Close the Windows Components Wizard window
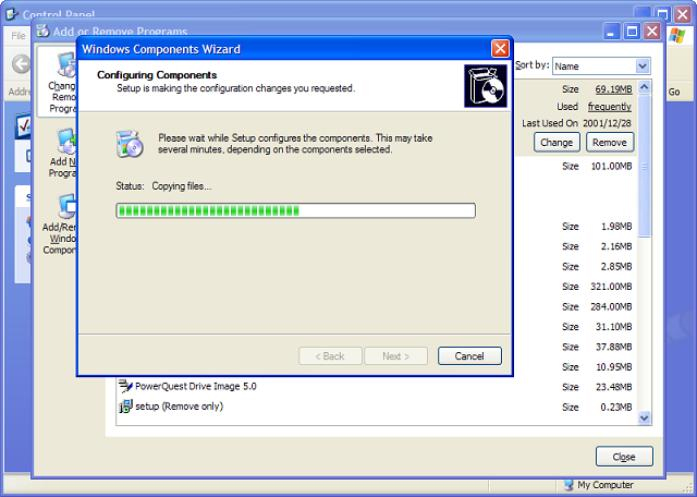The width and height of the screenshot is (697, 497). [500, 49]
